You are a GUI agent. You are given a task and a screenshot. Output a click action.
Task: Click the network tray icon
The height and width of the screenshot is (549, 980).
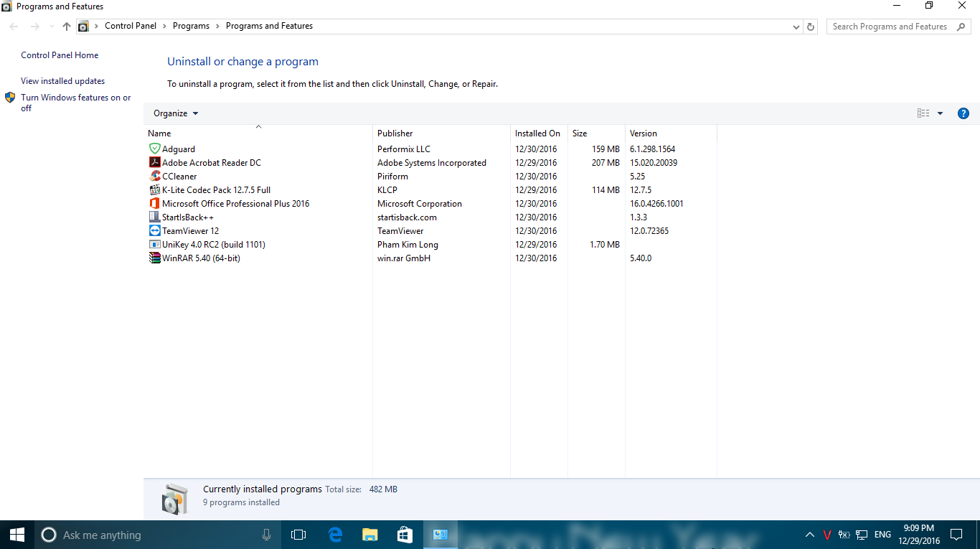coord(862,535)
